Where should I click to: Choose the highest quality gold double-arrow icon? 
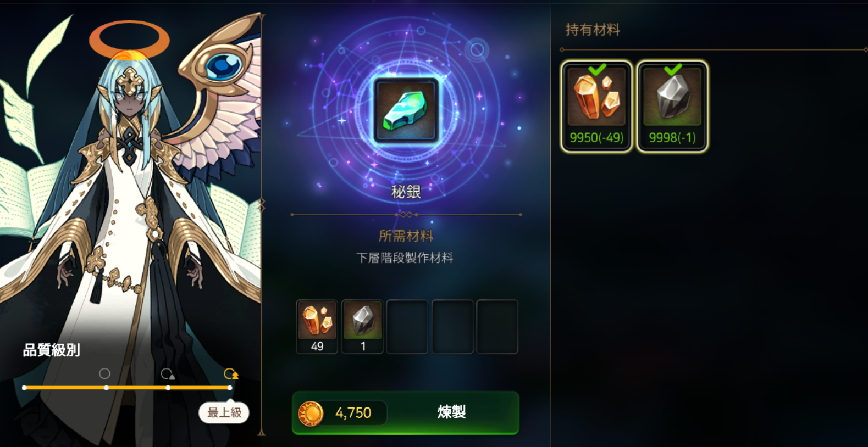click(x=231, y=374)
